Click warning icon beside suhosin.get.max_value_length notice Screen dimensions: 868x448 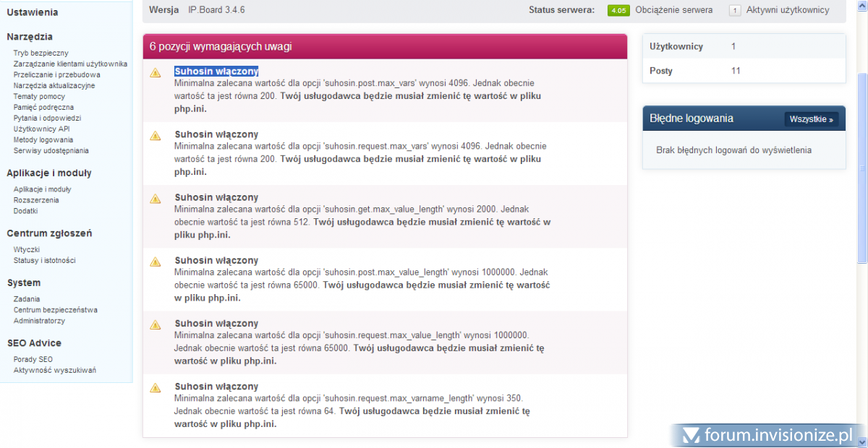[x=155, y=199]
